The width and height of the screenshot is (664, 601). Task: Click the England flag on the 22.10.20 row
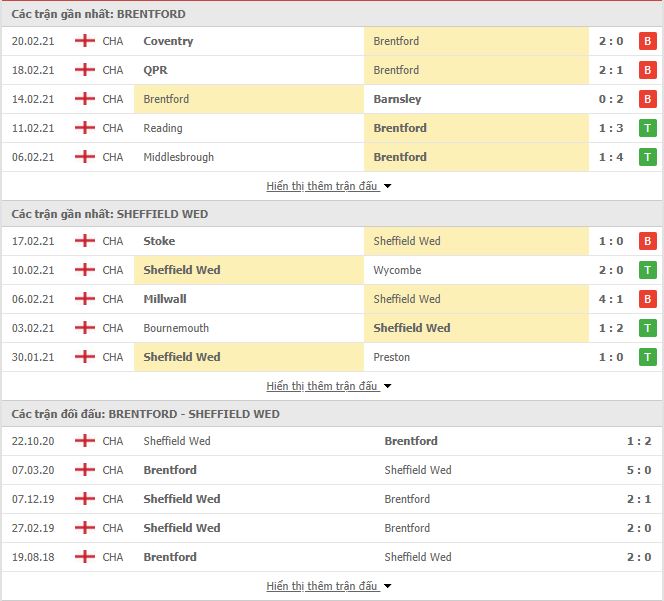click(x=85, y=441)
